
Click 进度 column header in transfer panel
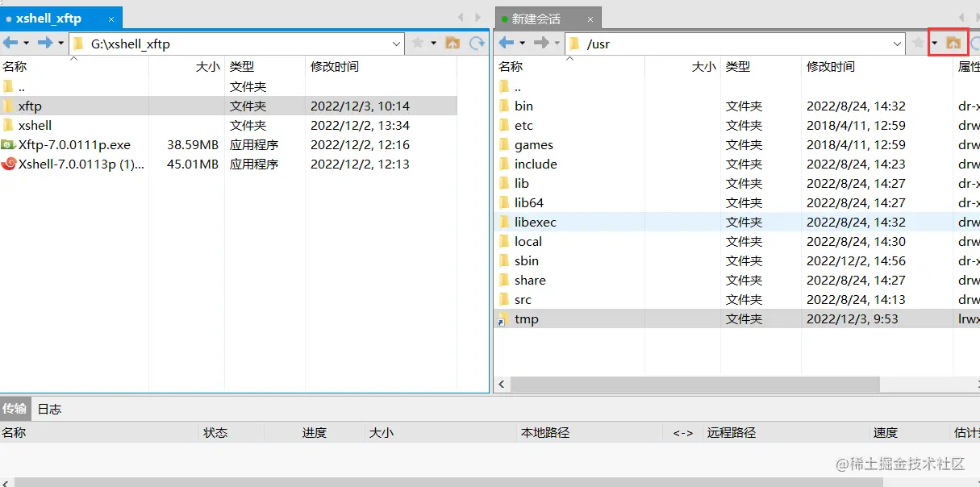(x=315, y=432)
